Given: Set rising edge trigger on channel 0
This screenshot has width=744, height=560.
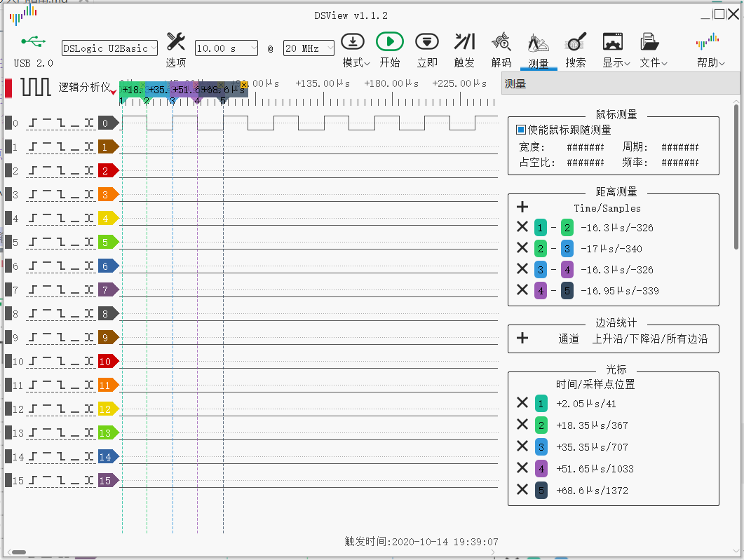Looking at the screenshot, I should pyautogui.click(x=32, y=123).
